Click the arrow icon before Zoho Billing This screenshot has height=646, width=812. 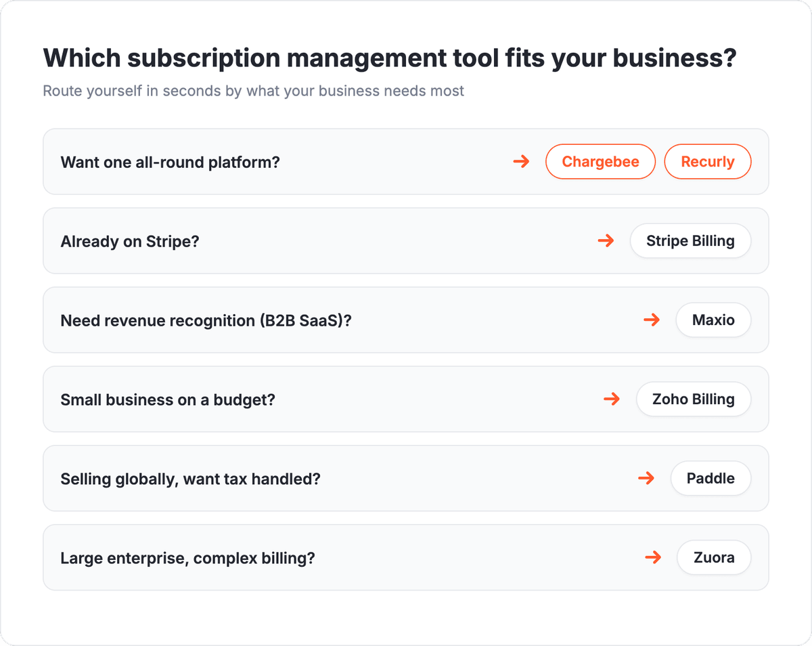[x=612, y=400]
